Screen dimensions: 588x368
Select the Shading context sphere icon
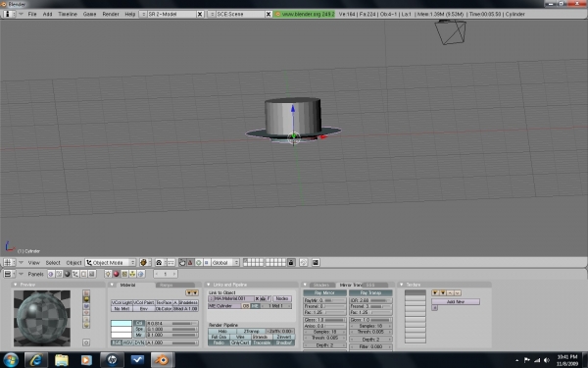click(68, 274)
